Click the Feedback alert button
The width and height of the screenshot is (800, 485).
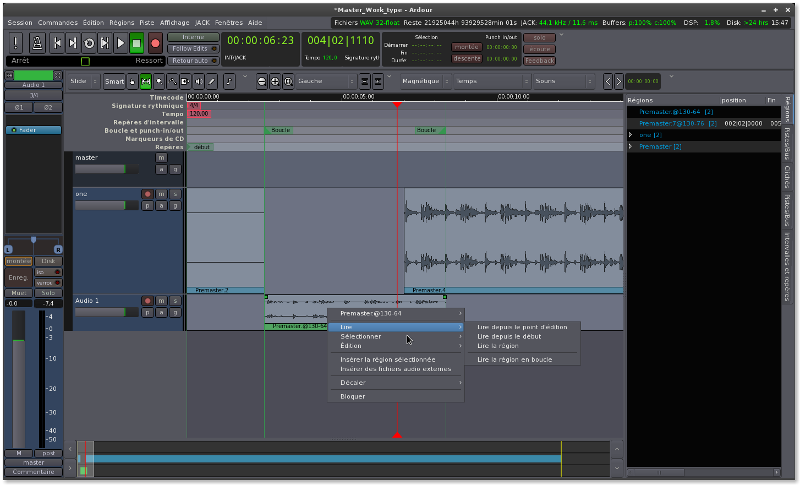(538, 60)
